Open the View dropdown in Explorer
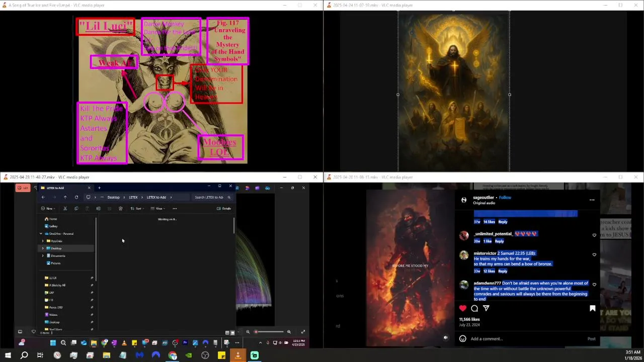This screenshot has height=362, width=644. point(158,208)
